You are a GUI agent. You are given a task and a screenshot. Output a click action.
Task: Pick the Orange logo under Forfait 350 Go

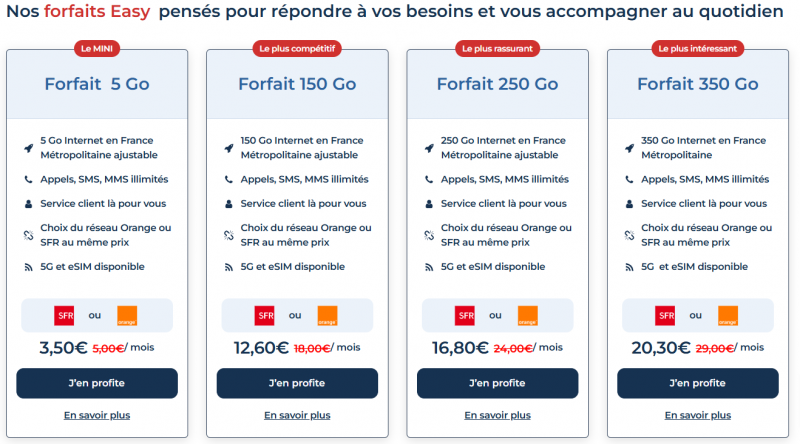pyautogui.click(x=727, y=316)
